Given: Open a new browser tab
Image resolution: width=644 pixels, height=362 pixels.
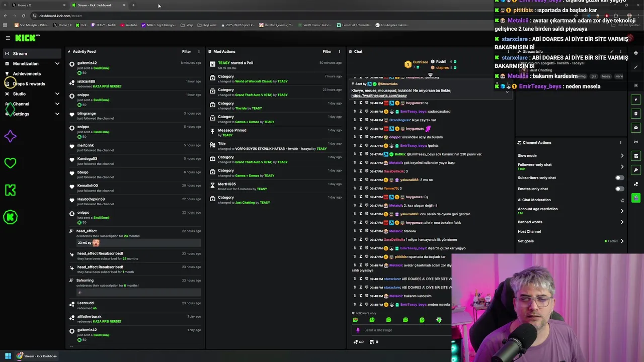Looking at the screenshot, I should click(x=133, y=5).
